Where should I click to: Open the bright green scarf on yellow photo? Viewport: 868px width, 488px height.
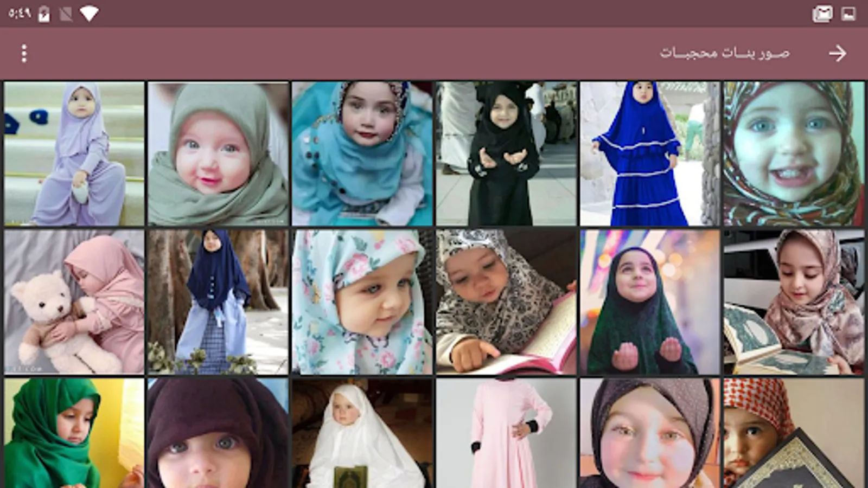coord(74,433)
